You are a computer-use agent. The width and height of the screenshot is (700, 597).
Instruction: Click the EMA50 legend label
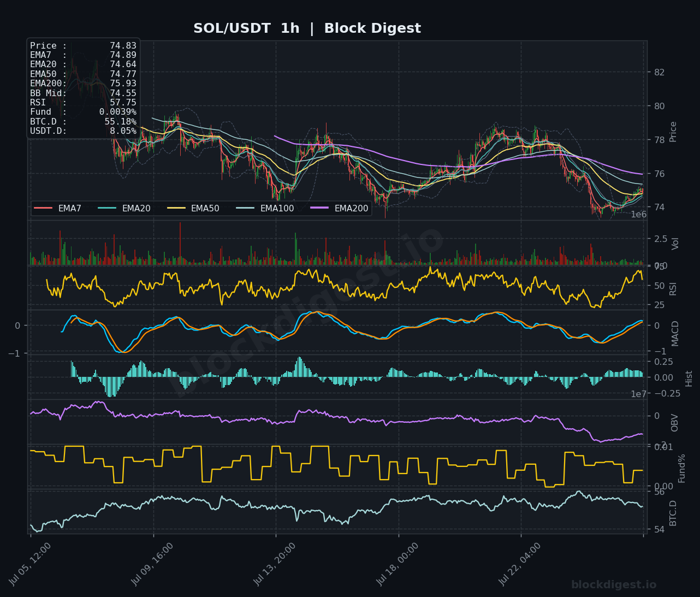tap(205, 209)
